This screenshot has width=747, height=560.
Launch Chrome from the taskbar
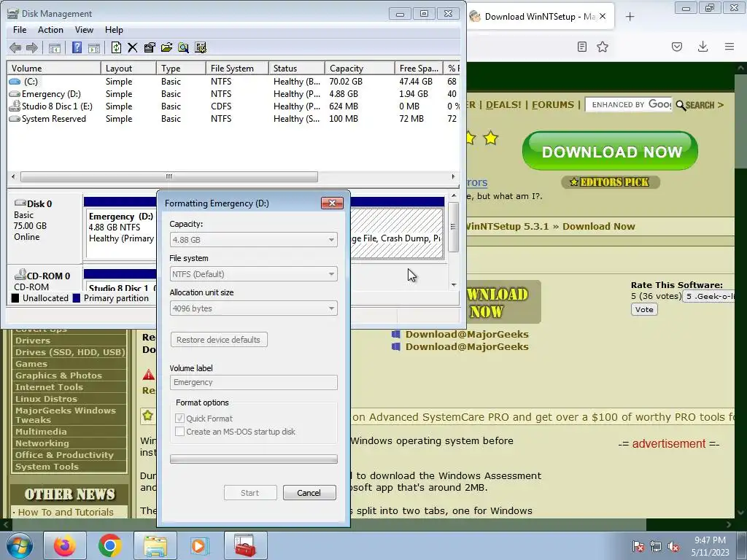(x=109, y=545)
